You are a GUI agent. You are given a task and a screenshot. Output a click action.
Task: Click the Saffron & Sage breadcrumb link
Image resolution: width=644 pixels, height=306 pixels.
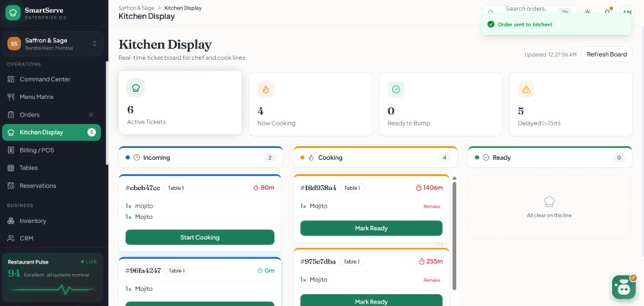[x=136, y=8]
